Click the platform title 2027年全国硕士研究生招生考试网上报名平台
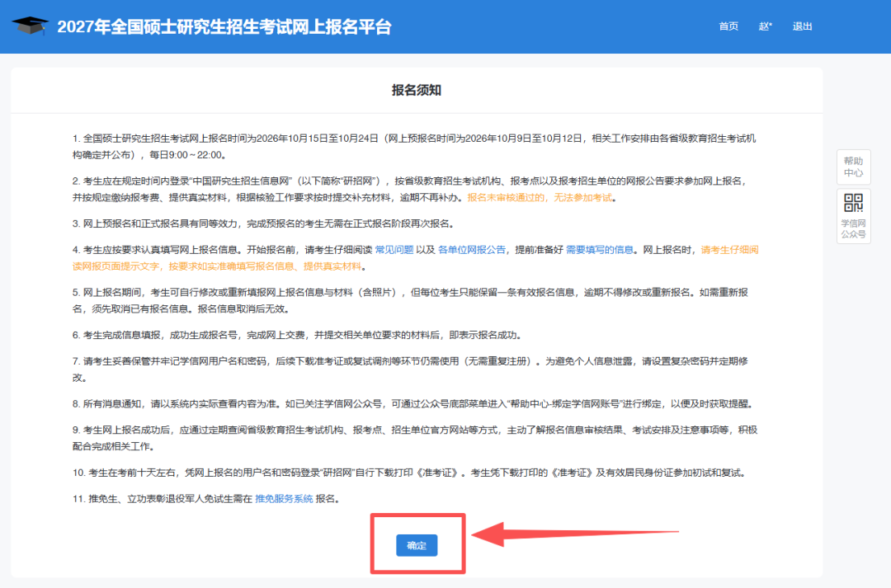The height and width of the screenshot is (588, 891). point(224,26)
